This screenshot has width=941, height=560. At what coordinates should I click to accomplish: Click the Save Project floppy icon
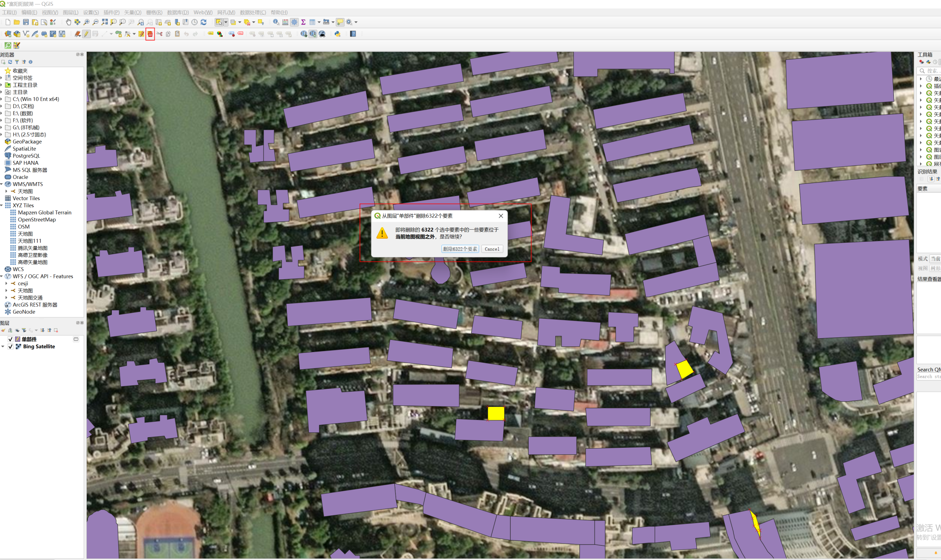click(26, 22)
